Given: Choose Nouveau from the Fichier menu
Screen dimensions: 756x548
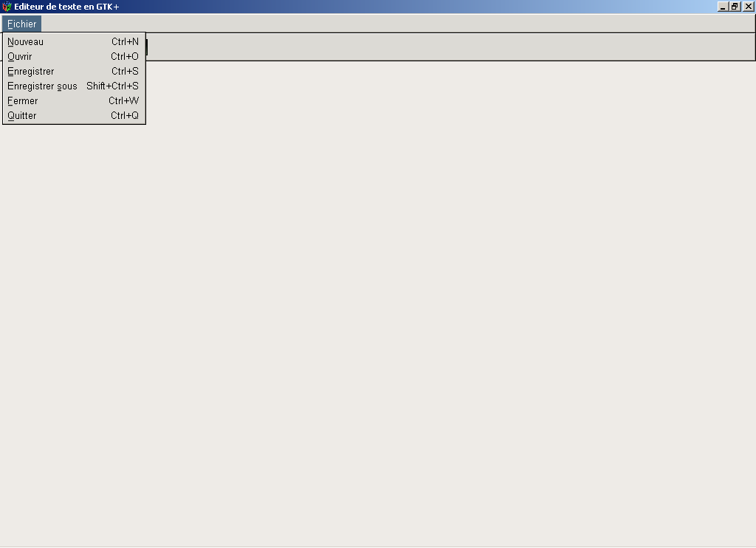Looking at the screenshot, I should [26, 42].
